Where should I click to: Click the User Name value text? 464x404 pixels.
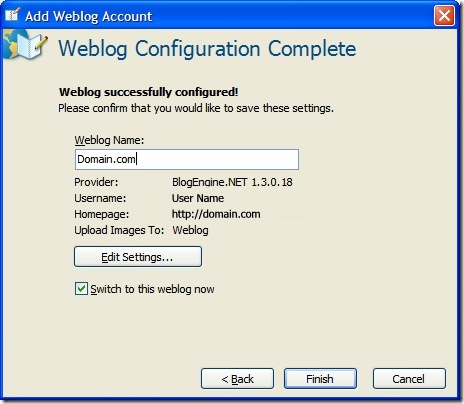click(198, 198)
